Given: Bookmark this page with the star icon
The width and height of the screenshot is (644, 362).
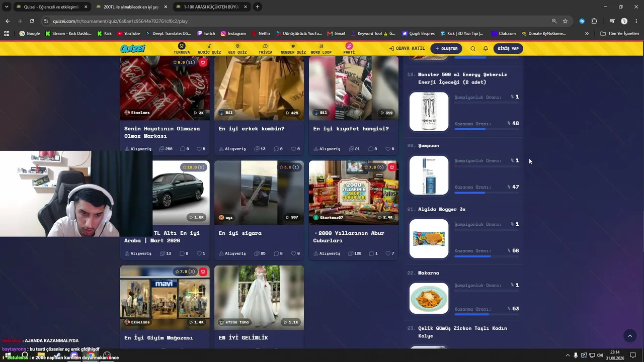Looking at the screenshot, I should click(x=565, y=21).
